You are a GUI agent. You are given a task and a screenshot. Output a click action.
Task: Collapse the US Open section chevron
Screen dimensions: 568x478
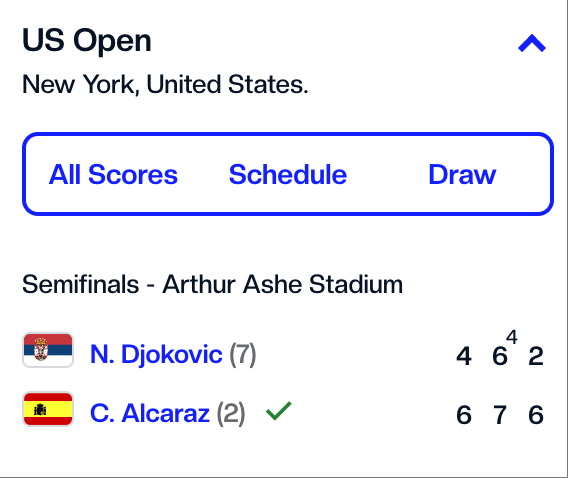pos(532,43)
